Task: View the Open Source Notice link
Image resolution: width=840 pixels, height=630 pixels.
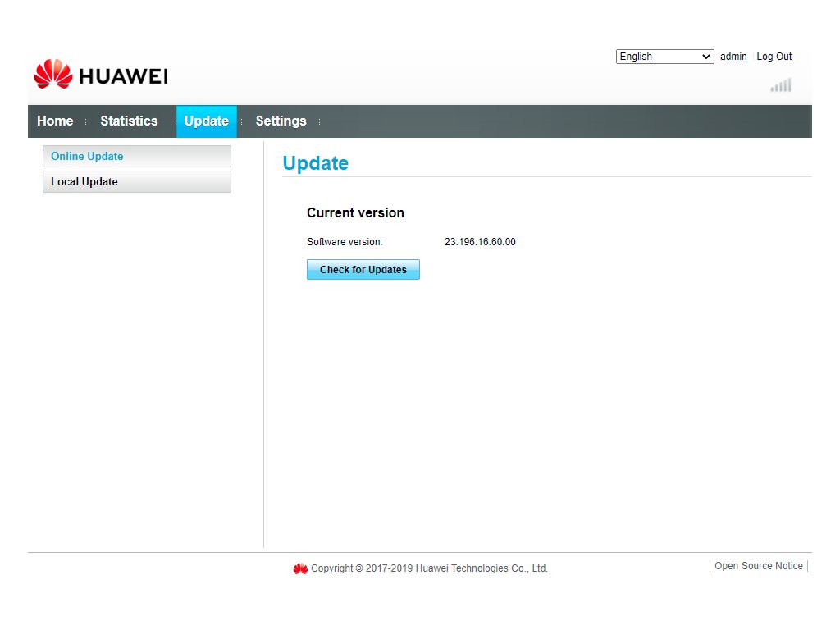Action: coord(759,566)
